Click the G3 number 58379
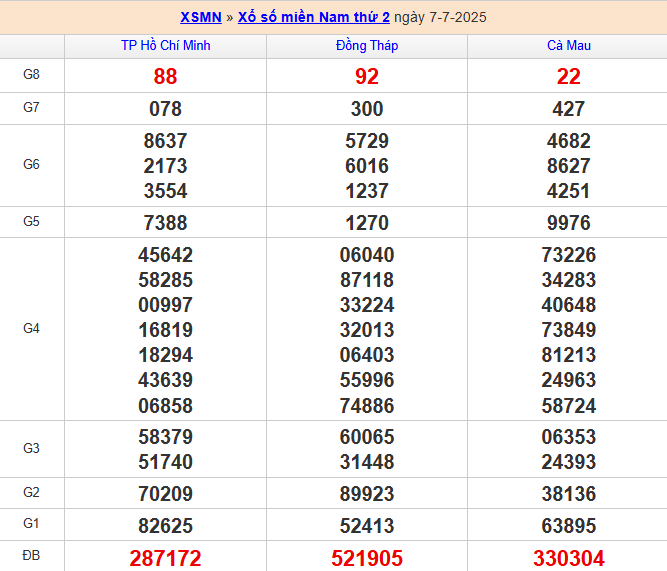 click(165, 437)
